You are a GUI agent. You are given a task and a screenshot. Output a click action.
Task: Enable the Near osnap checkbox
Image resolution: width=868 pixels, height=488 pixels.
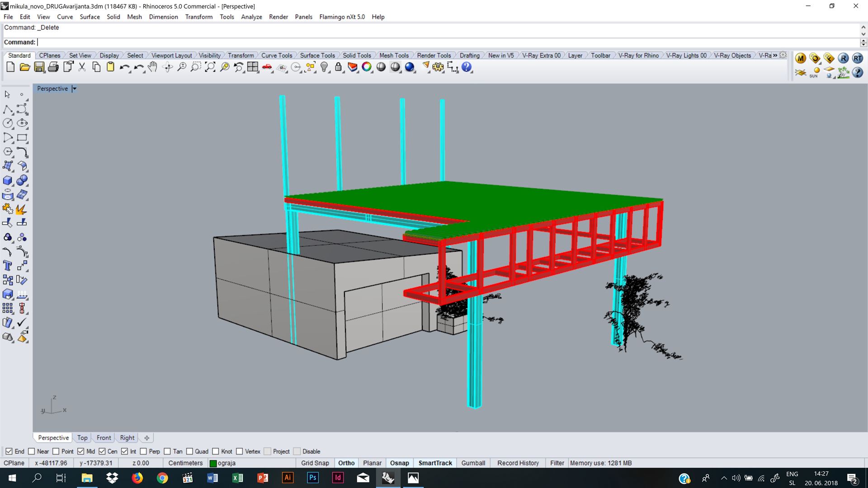click(x=32, y=451)
